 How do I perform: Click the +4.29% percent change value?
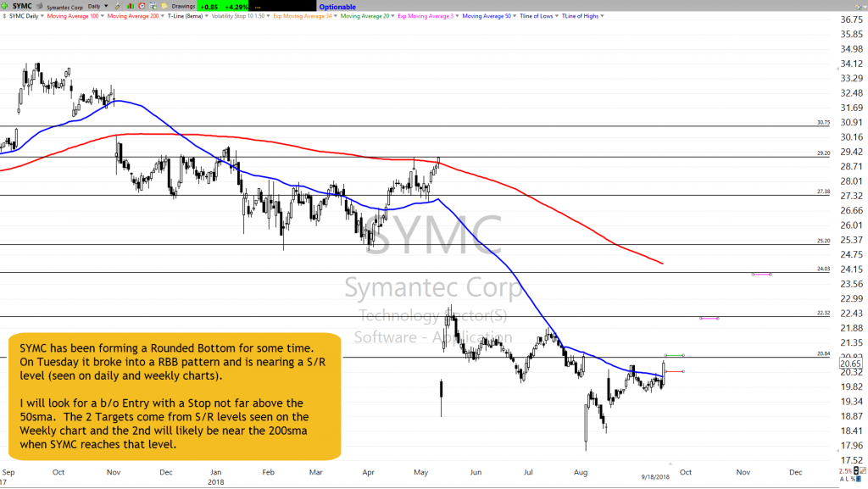236,7
